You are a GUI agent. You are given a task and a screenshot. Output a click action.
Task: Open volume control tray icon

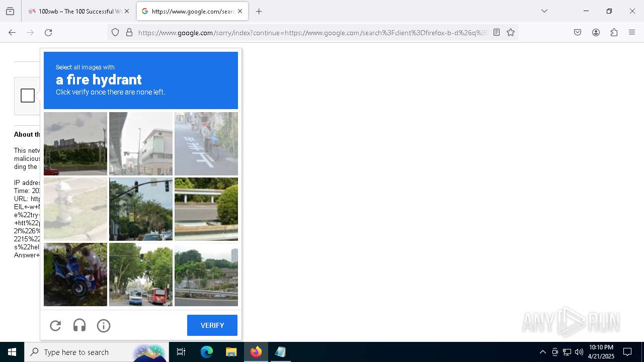579,352
